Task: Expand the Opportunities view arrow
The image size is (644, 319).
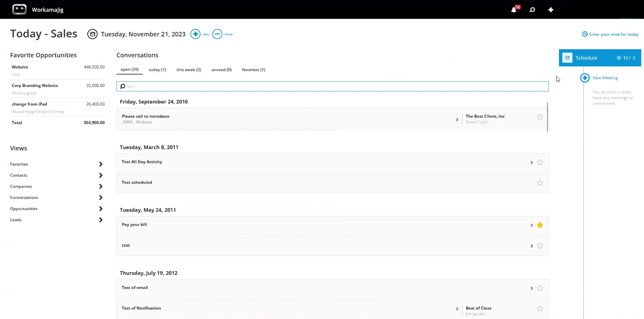Action: click(100, 209)
